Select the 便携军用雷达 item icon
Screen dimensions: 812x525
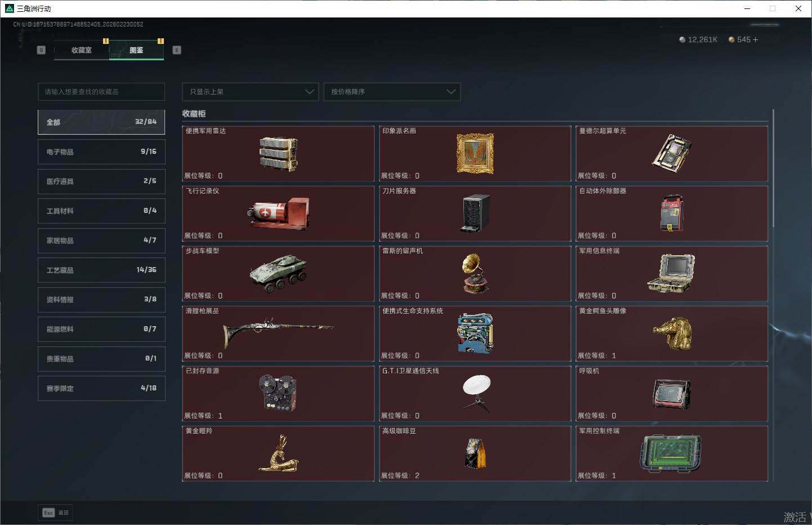(278, 154)
